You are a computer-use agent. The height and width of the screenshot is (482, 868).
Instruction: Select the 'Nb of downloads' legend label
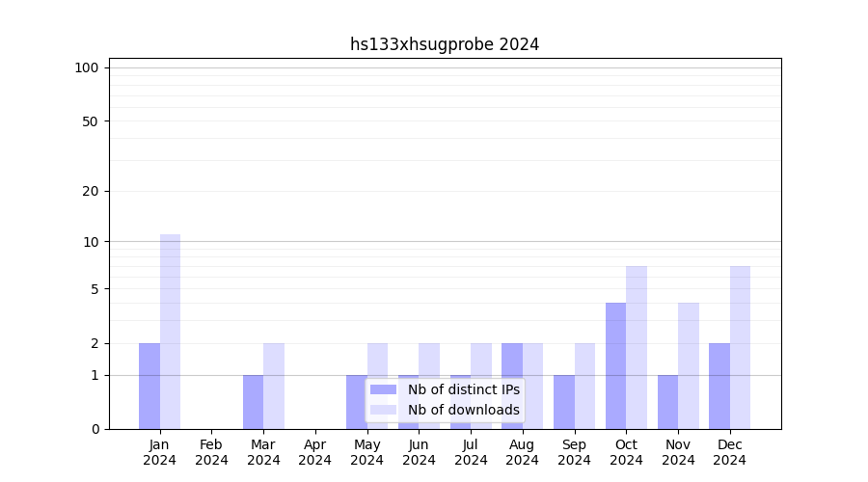463,410
